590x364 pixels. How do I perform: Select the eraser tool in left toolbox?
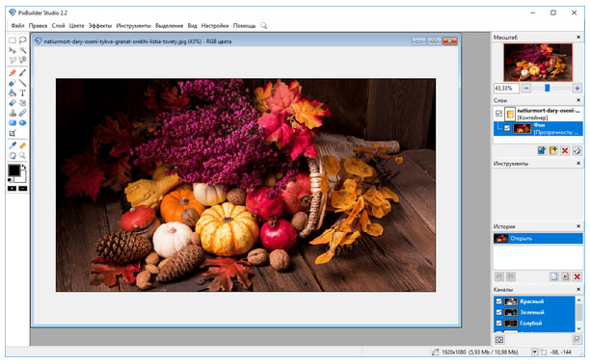(x=13, y=83)
